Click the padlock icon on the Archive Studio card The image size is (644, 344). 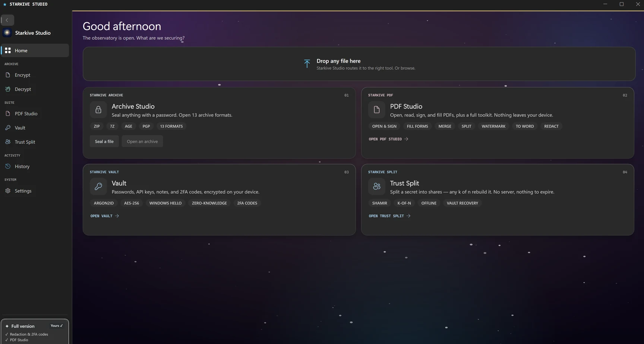[98, 110]
